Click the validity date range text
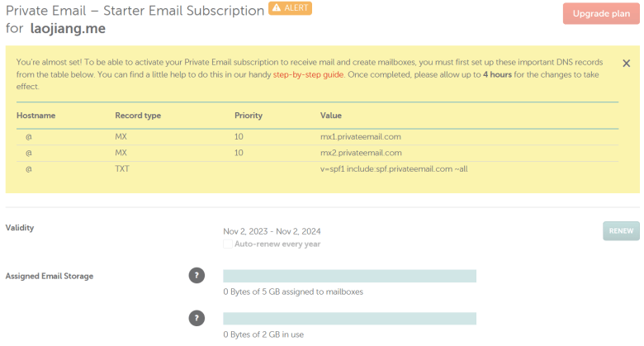This screenshot has height=346, width=644. (x=272, y=231)
